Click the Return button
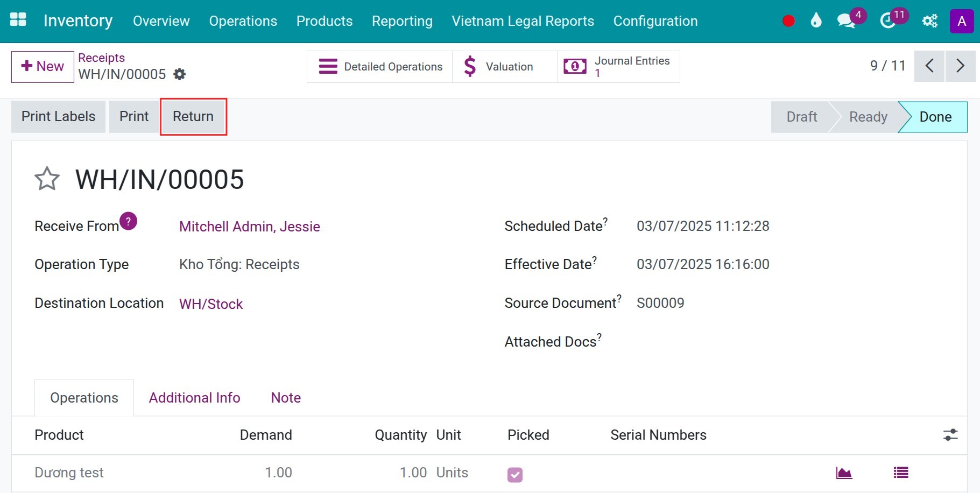 pyautogui.click(x=193, y=116)
